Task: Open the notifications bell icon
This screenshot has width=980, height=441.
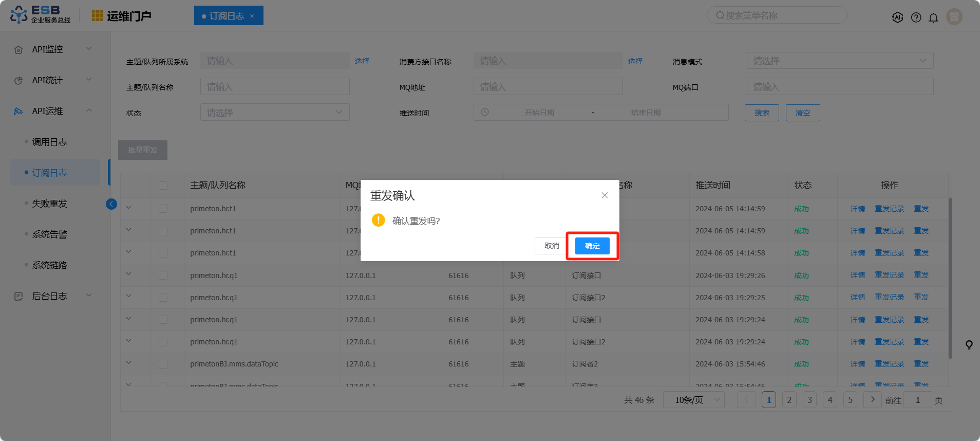Action: (933, 17)
